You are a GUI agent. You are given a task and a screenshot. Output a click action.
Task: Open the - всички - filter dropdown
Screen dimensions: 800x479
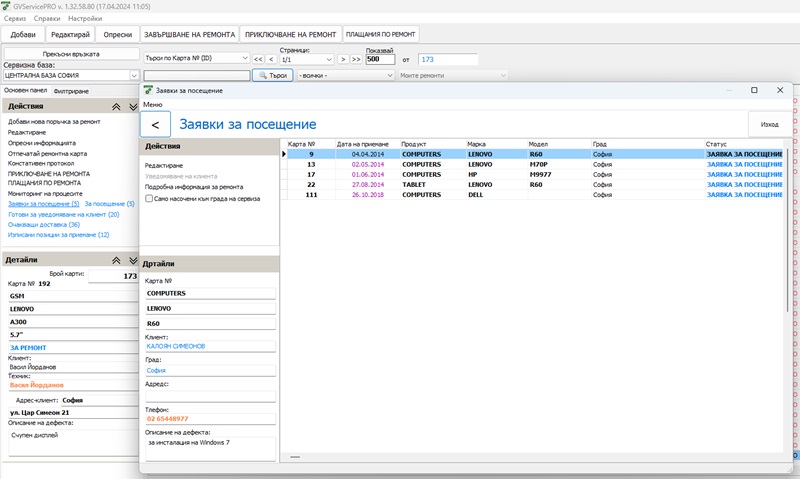[x=390, y=75]
